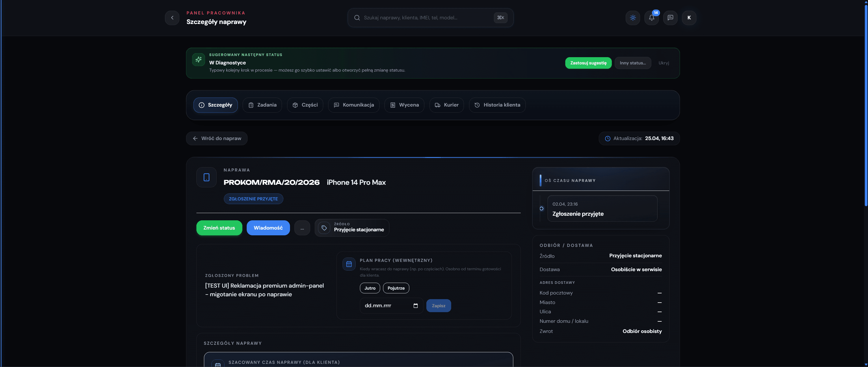Click the back chevron button in header
This screenshot has width=868, height=367.
pos(172,18)
